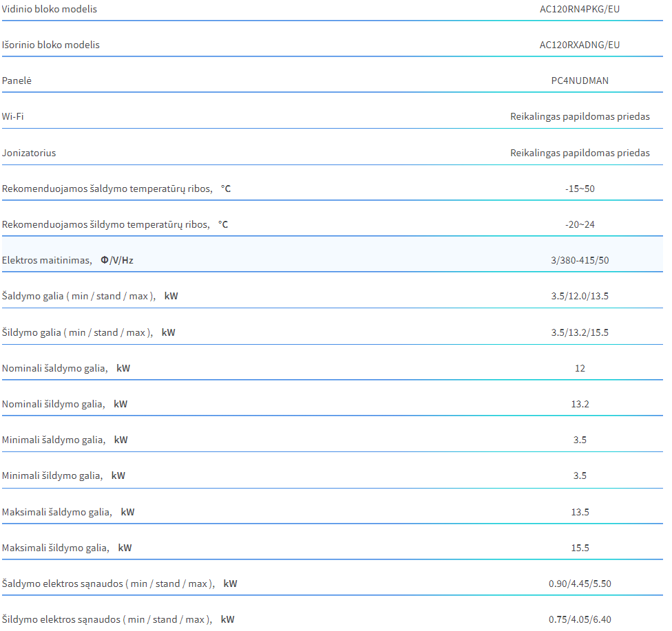This screenshot has width=672, height=631.
Task: Click the panel value PC4NUDMAN
Action: (x=580, y=81)
